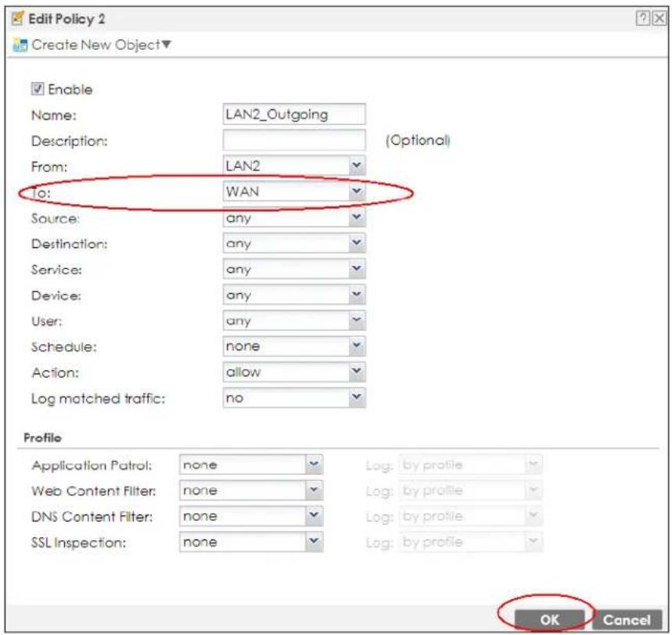The image size is (672, 635).
Task: Click the Enable label text
Action: point(70,89)
